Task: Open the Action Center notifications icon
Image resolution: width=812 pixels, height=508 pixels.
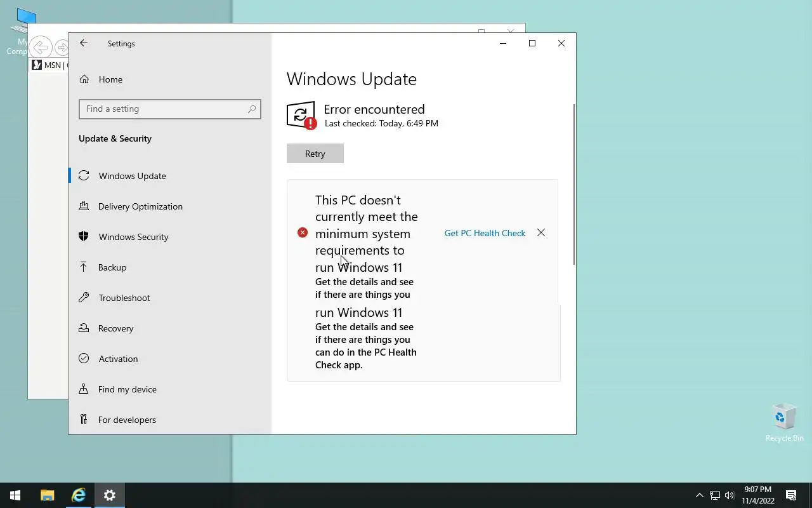Action: click(791, 495)
